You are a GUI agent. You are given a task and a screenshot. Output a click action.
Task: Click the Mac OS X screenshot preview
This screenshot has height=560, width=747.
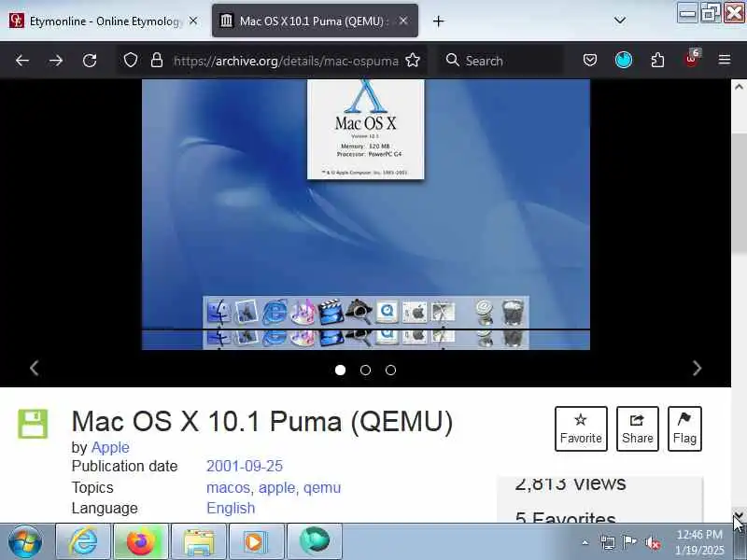[x=366, y=215]
